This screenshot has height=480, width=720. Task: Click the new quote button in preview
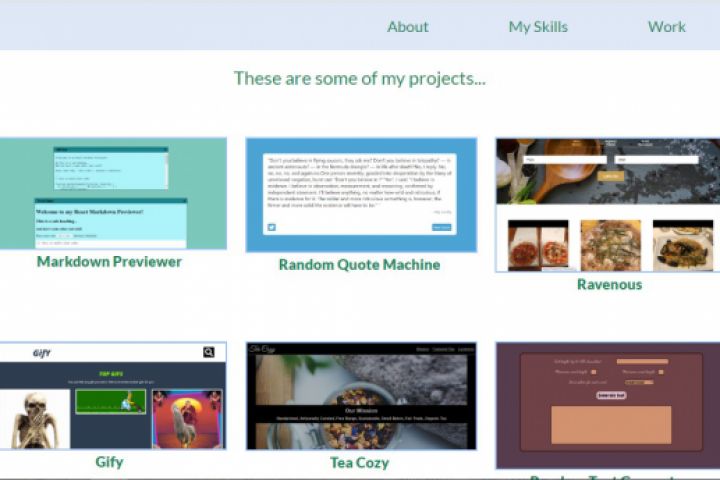(441, 227)
